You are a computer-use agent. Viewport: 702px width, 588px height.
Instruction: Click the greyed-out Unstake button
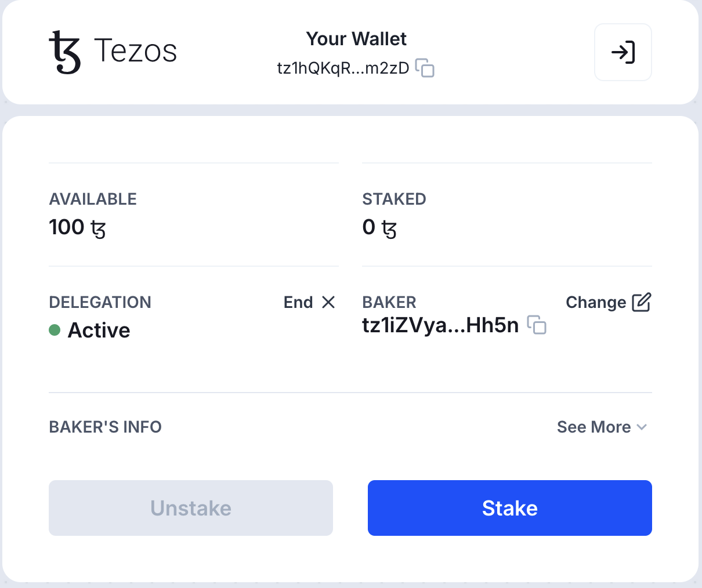point(191,508)
